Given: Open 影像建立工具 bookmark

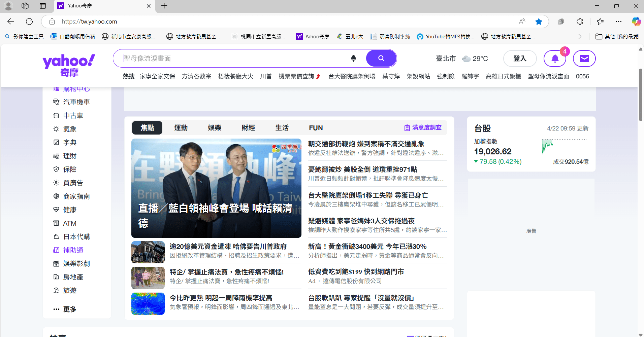Looking at the screenshot, I should tap(24, 36).
